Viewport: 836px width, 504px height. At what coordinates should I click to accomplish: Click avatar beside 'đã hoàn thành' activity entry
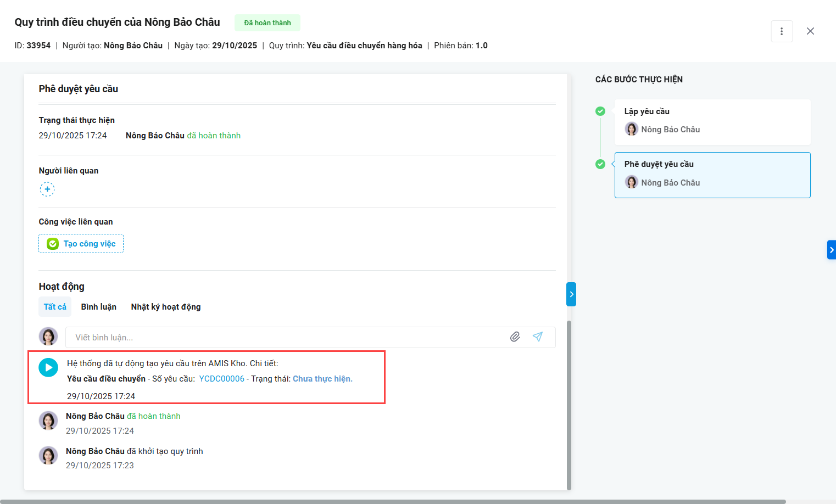coord(48,421)
